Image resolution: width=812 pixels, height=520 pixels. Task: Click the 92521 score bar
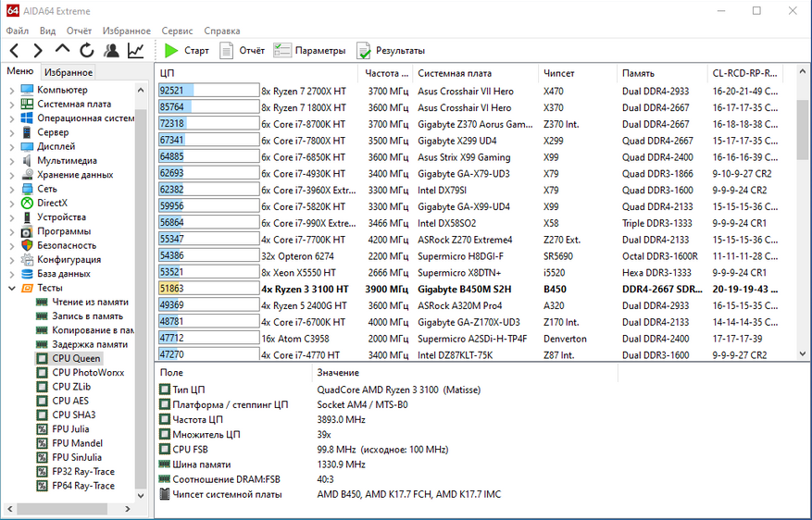pos(208,91)
